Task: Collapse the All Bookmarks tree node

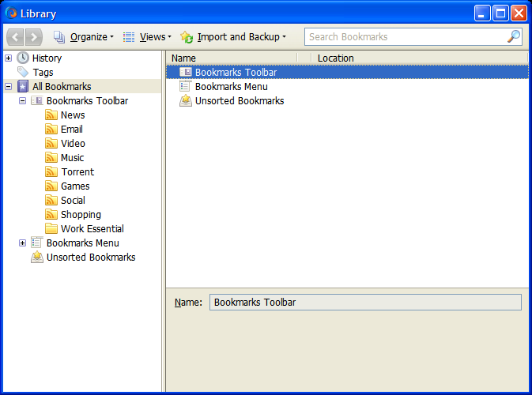Action: click(9, 87)
